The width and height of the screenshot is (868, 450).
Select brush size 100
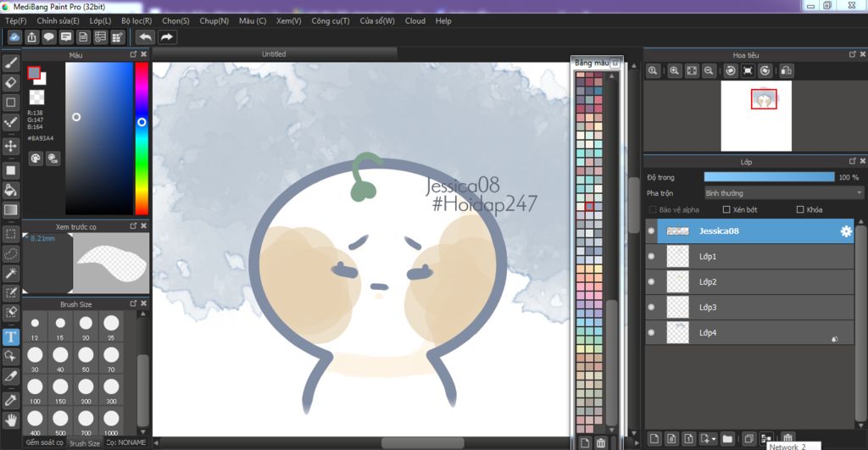click(35, 390)
